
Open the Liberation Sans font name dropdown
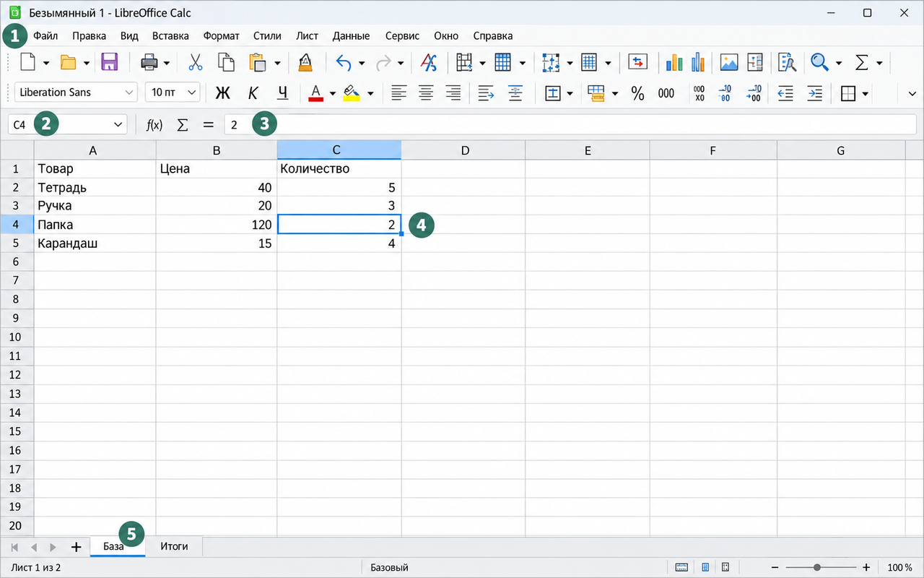[130, 92]
